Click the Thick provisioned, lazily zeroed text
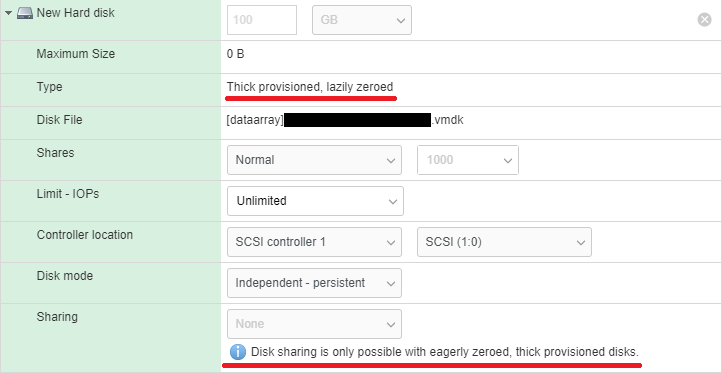Screen dimensions: 722x373 pyautogui.click(x=310, y=87)
